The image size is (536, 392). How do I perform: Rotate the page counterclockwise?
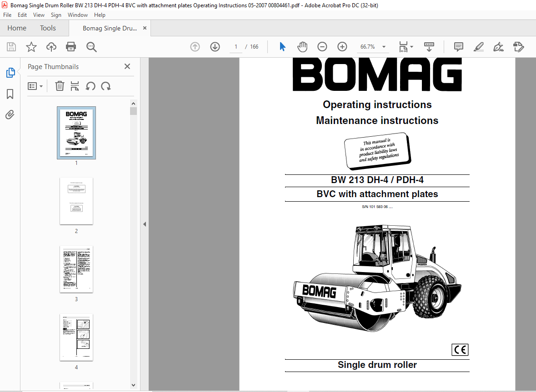point(90,86)
